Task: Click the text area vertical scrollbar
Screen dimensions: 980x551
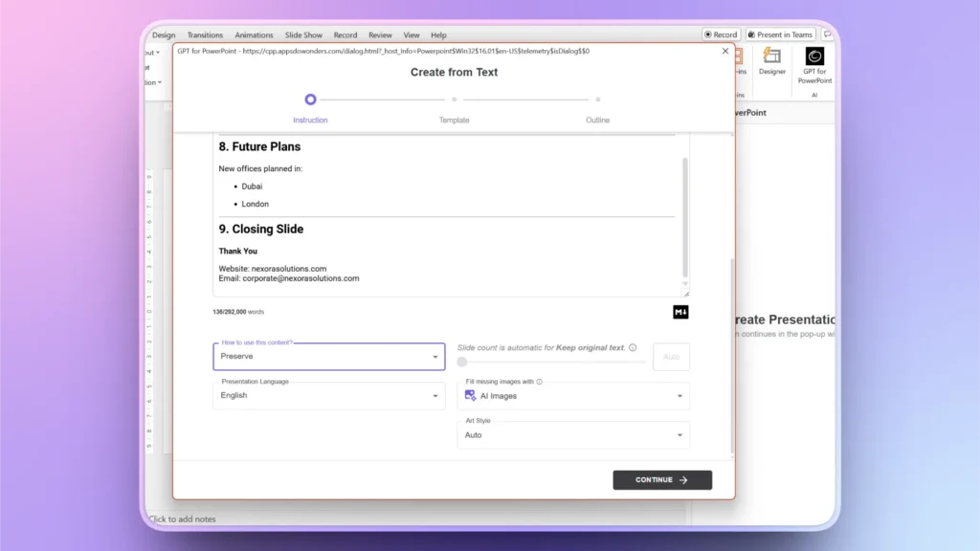Action: (685, 217)
